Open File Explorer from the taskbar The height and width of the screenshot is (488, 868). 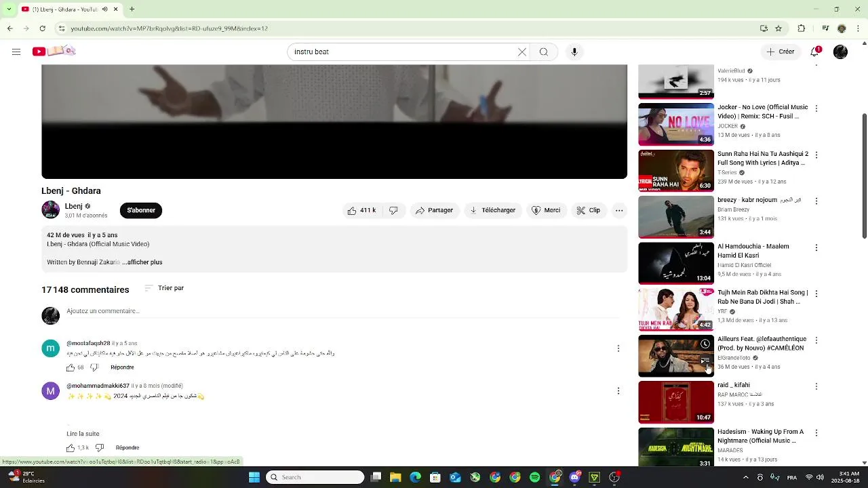coord(395,477)
